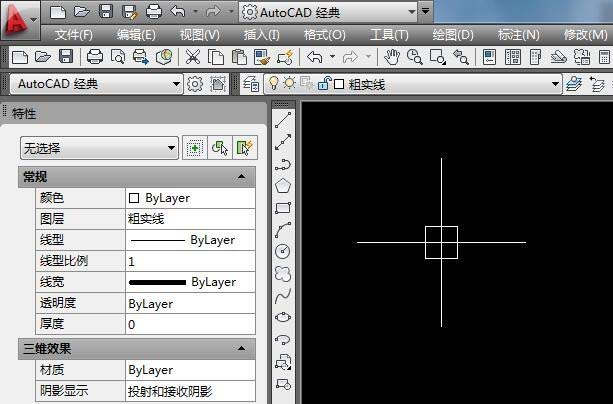This screenshot has height=404, width=613.
Task: Click Make Object's Layer Current icon
Action: [x=574, y=84]
